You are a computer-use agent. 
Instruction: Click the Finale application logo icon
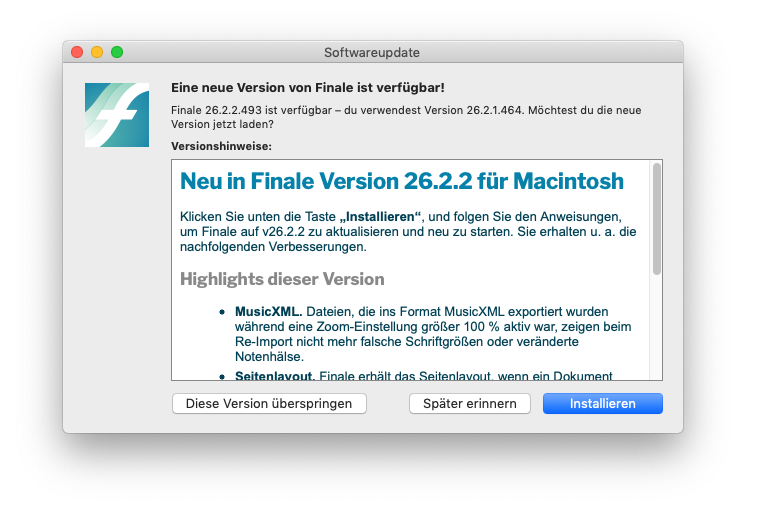coord(117,115)
